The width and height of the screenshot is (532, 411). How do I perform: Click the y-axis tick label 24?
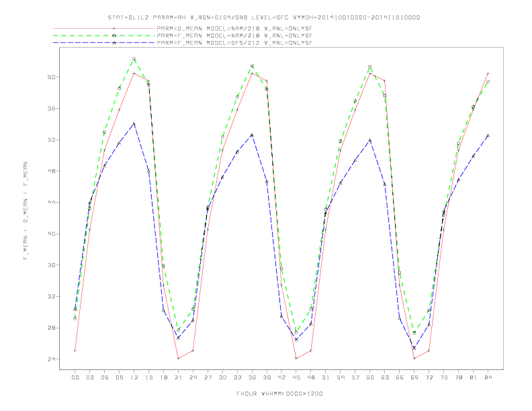pyautogui.click(x=51, y=359)
